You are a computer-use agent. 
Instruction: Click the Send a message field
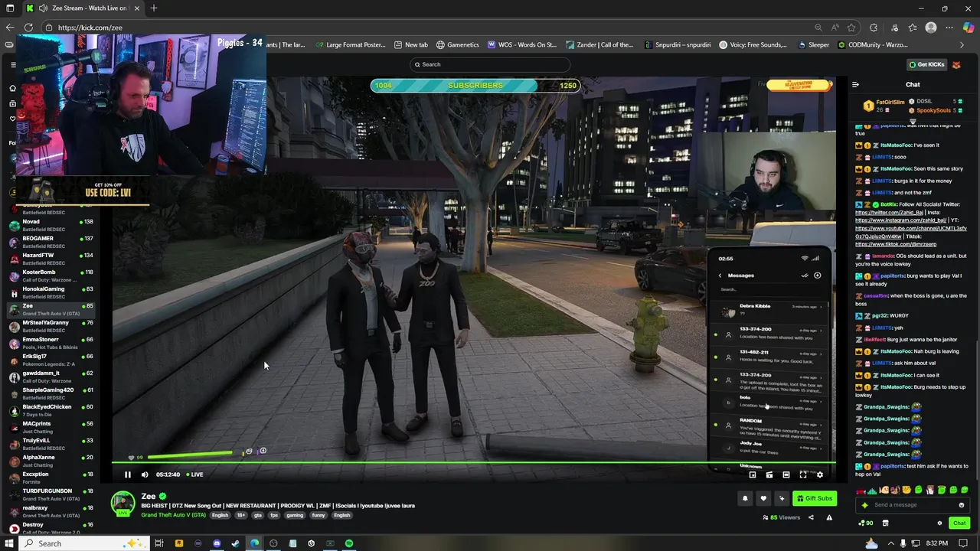point(913,505)
